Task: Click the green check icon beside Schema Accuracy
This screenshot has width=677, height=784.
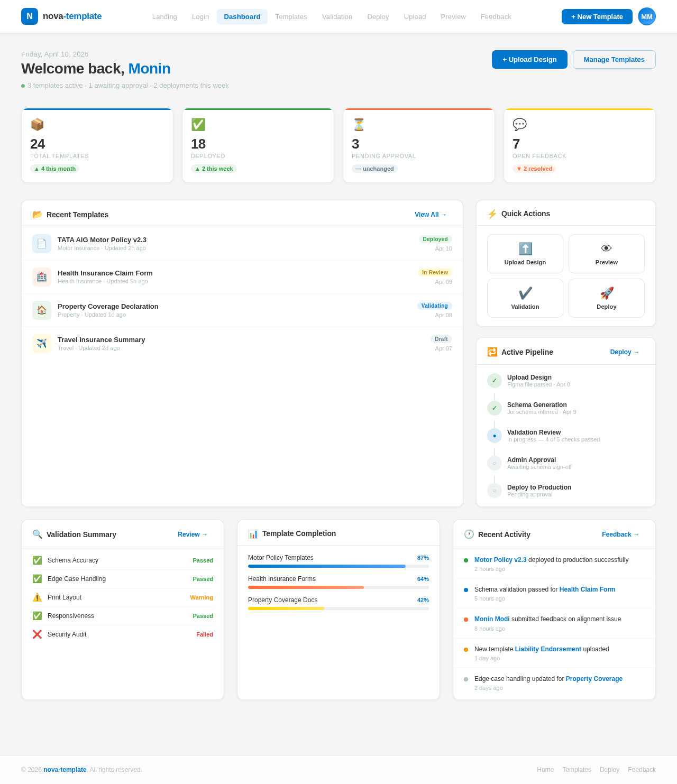Action: pyautogui.click(x=37, y=560)
